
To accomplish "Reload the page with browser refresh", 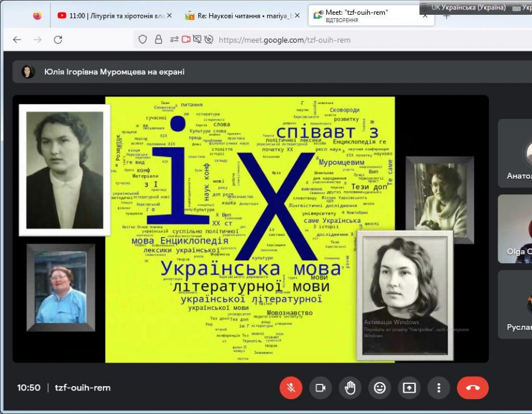I will 58,40.
